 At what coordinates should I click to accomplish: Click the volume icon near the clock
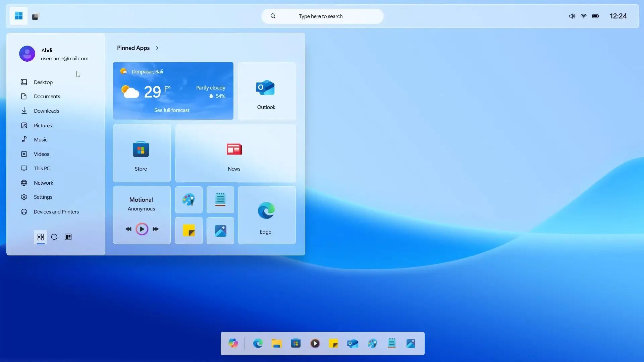pyautogui.click(x=572, y=16)
